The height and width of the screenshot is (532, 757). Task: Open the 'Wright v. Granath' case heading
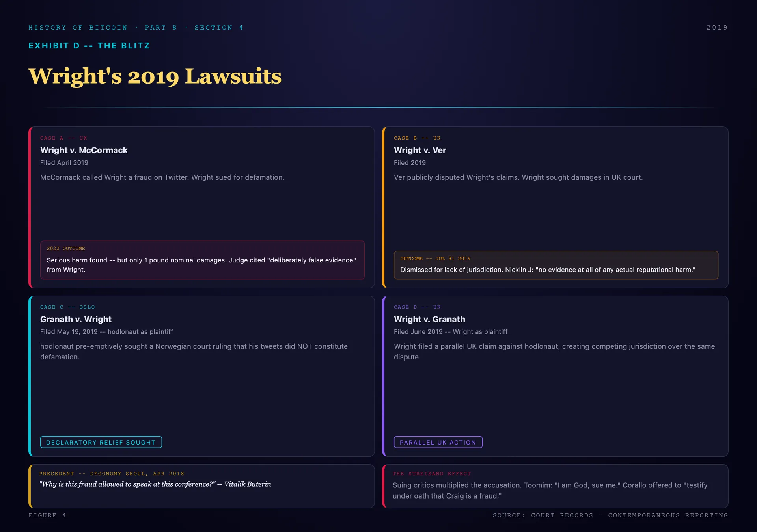tap(429, 319)
